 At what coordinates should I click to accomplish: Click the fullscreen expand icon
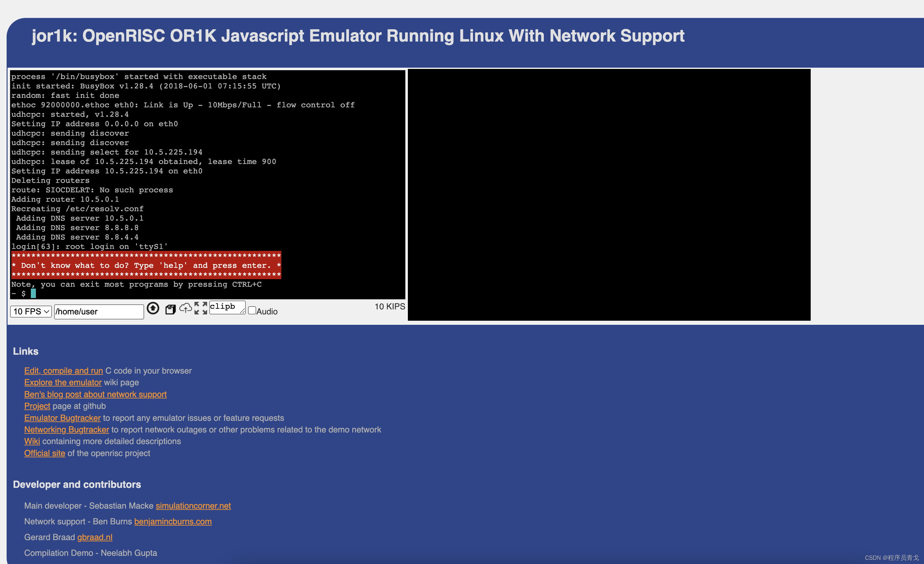(x=201, y=308)
